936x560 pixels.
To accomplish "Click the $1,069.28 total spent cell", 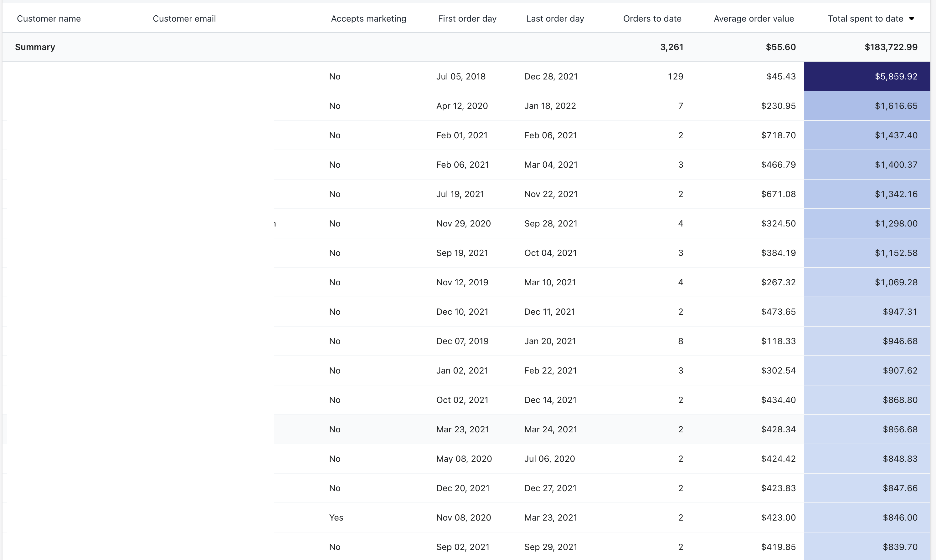I will tap(867, 283).
